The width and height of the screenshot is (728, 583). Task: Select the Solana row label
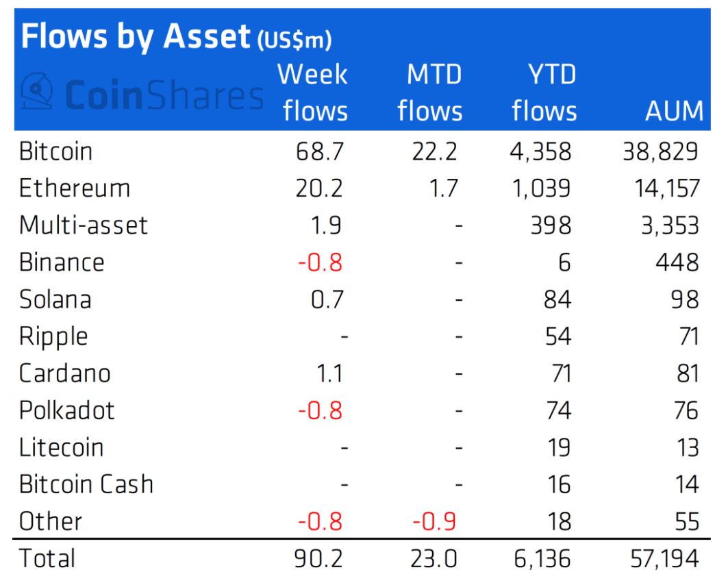pos(55,299)
